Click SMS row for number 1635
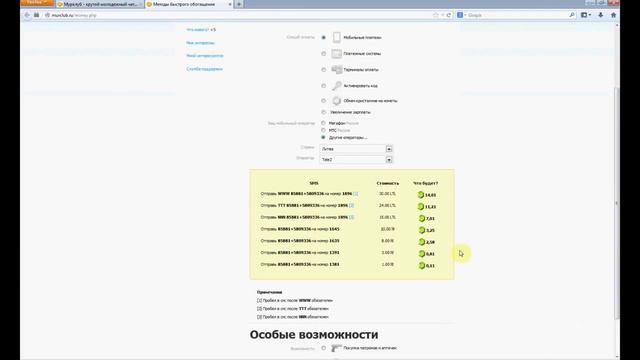This screenshot has width=640, height=360. (x=300, y=241)
